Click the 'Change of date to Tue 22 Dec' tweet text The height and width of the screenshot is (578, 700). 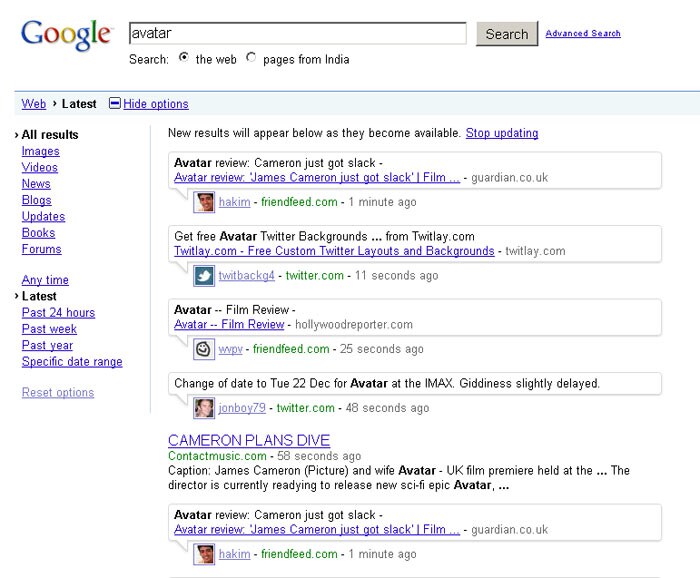(387, 383)
